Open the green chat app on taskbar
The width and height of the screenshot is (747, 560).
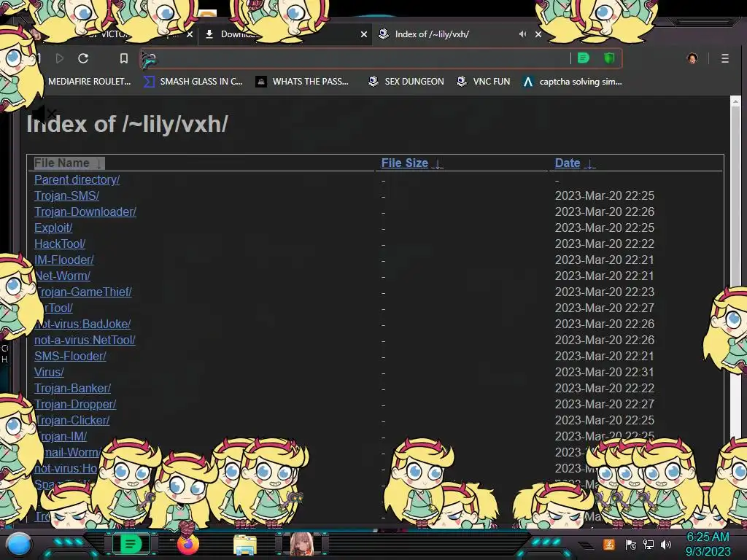131,544
